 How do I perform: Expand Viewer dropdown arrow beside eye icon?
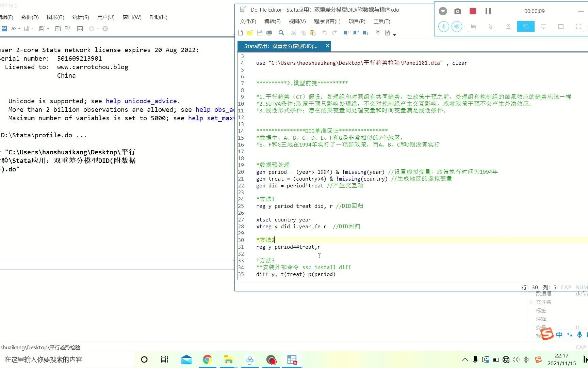(19, 29)
